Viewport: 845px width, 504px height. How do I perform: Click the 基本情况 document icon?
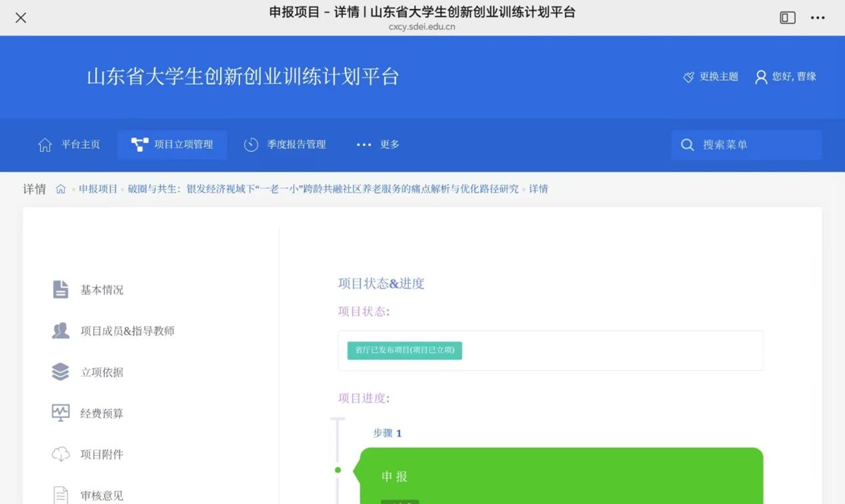[61, 289]
